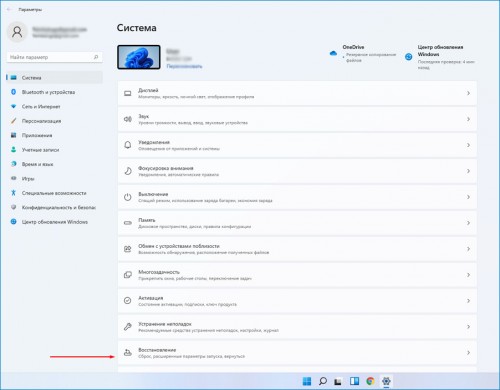Viewport: 500px width, 390px height.
Task: Open Персонализация brush icon
Action: [x=13, y=121]
